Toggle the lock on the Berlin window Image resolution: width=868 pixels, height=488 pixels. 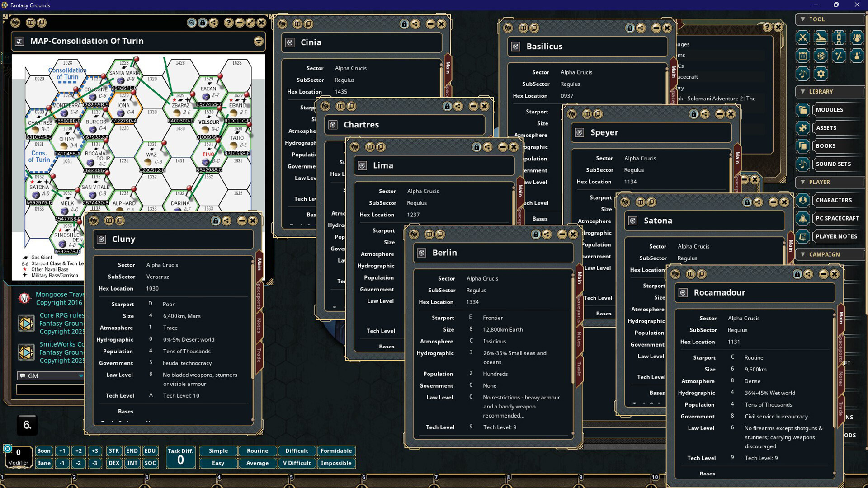coord(536,235)
